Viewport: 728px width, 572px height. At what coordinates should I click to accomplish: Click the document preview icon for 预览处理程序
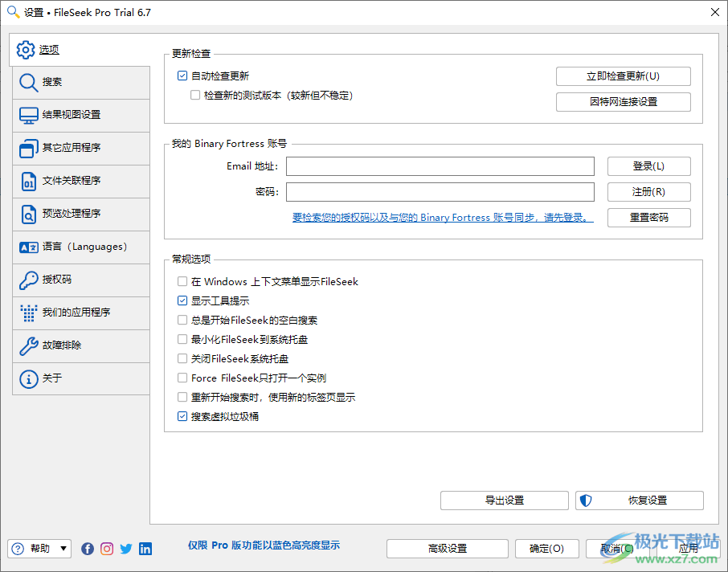tap(29, 214)
